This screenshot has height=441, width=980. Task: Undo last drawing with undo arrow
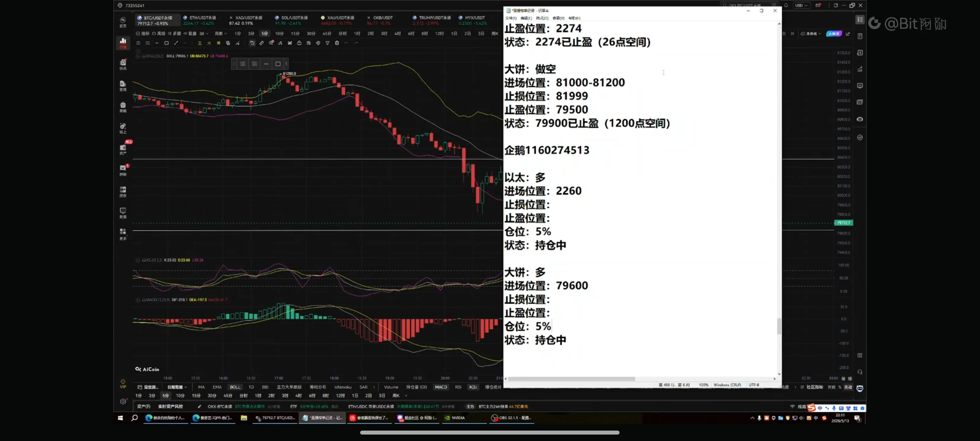(x=346, y=43)
